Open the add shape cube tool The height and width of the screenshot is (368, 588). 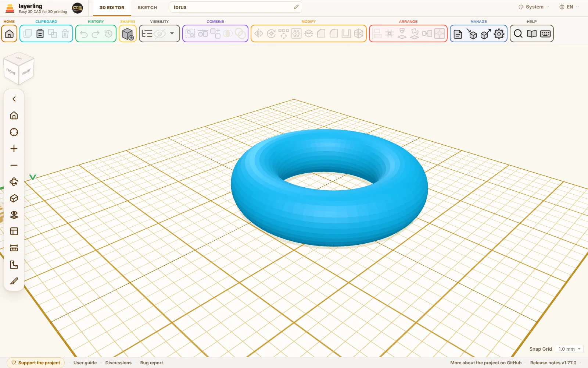[x=128, y=33]
